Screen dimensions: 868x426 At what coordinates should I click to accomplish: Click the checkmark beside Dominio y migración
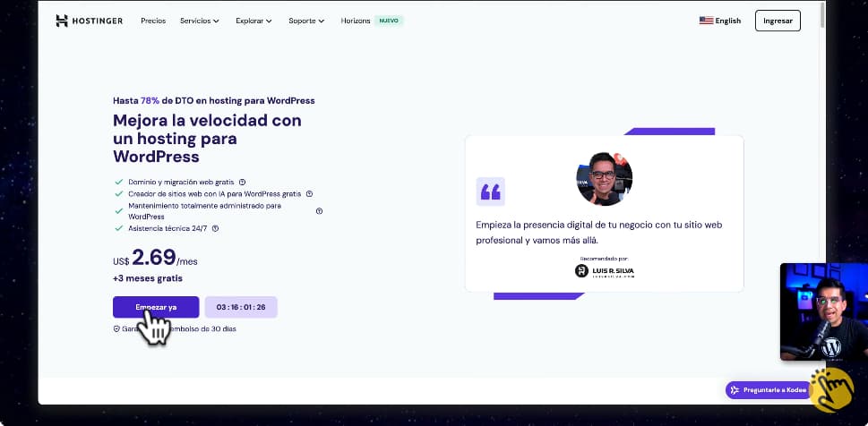point(118,182)
